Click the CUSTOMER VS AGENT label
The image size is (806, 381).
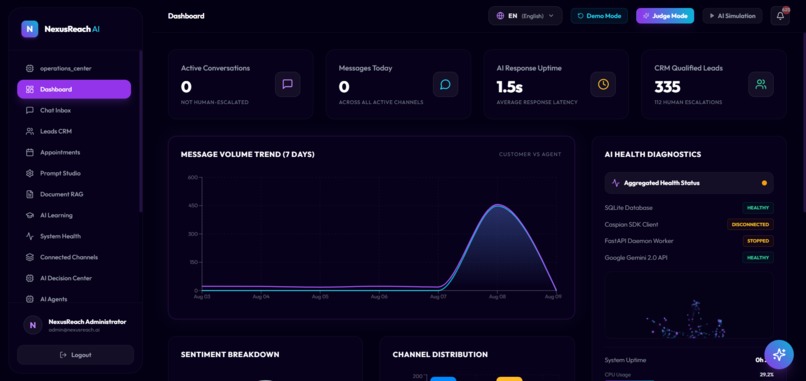pyautogui.click(x=530, y=154)
